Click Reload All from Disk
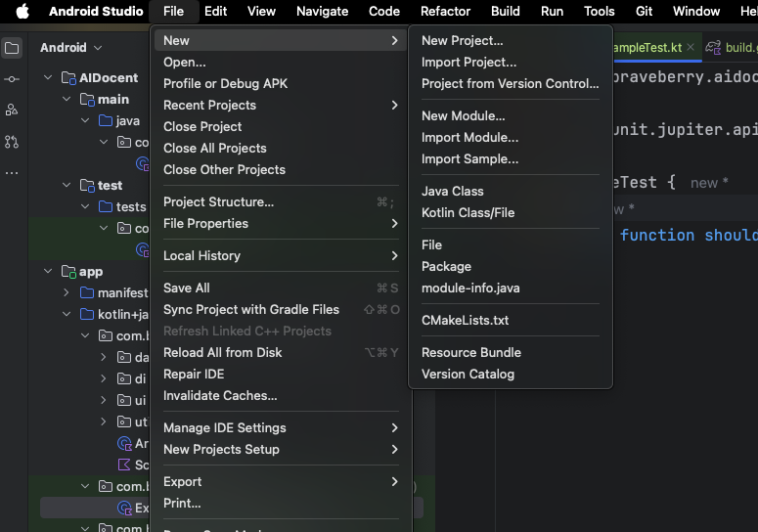This screenshot has height=532, width=758. (x=282, y=353)
